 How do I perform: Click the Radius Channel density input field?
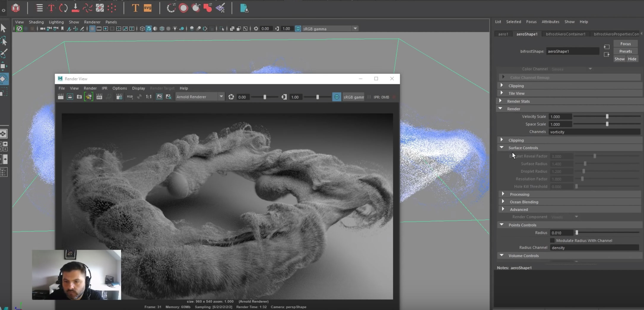pos(594,248)
